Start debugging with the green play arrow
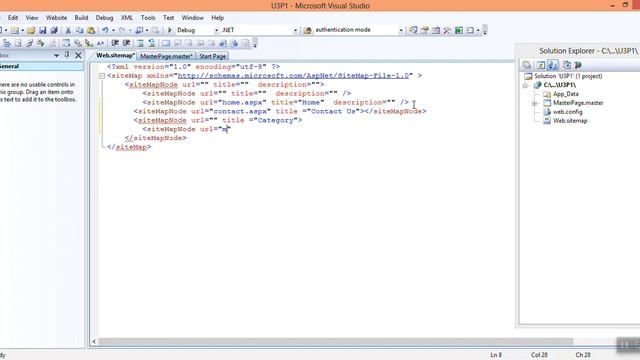The image size is (640, 360). point(170,30)
